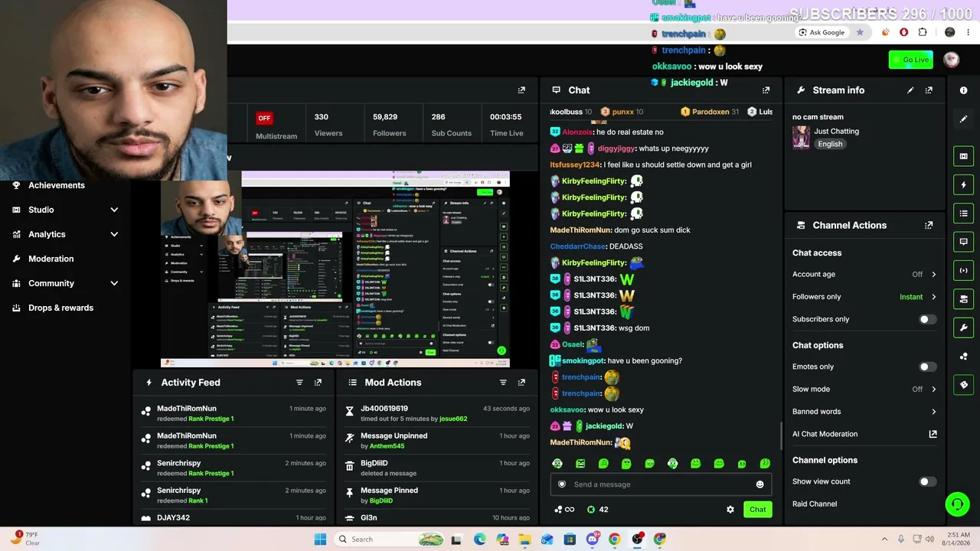Open Moderation in the sidebar

pos(51,259)
